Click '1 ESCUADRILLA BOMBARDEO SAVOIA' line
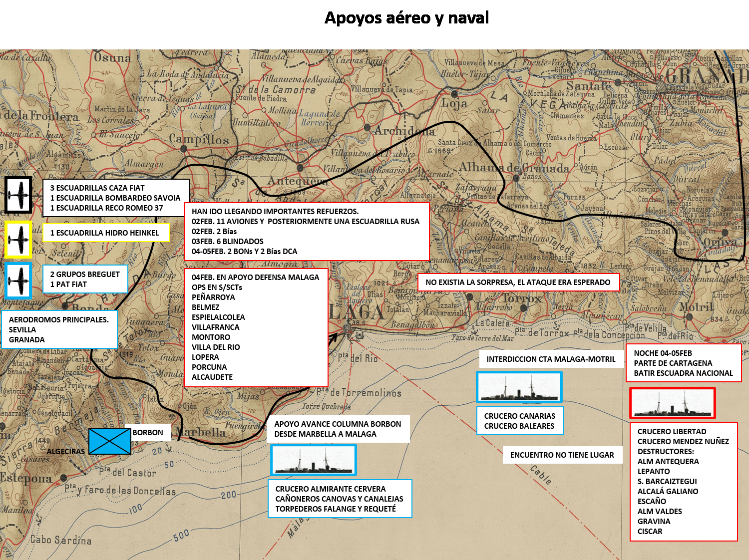This screenshot has height=560, width=749. (x=115, y=198)
